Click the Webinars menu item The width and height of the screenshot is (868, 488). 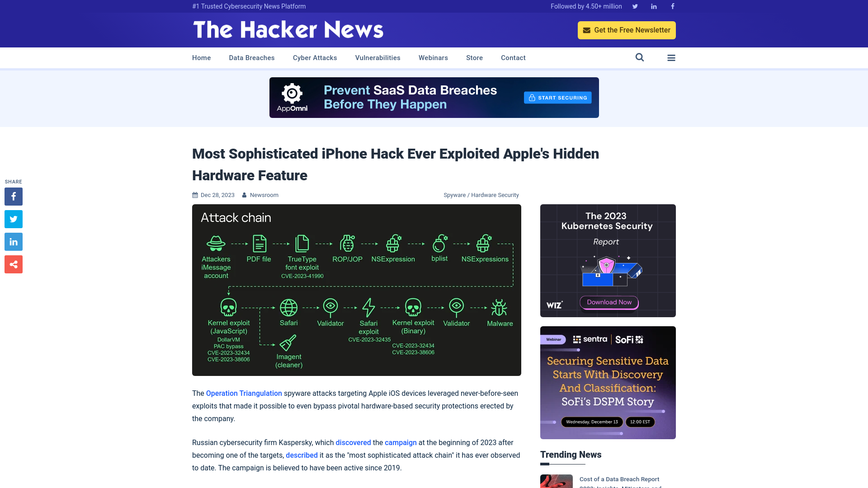[x=433, y=58]
